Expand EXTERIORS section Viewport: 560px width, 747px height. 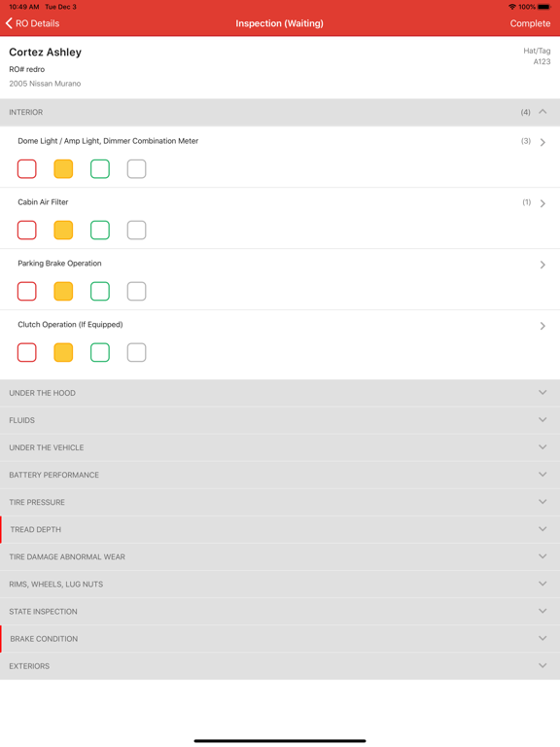point(280,666)
